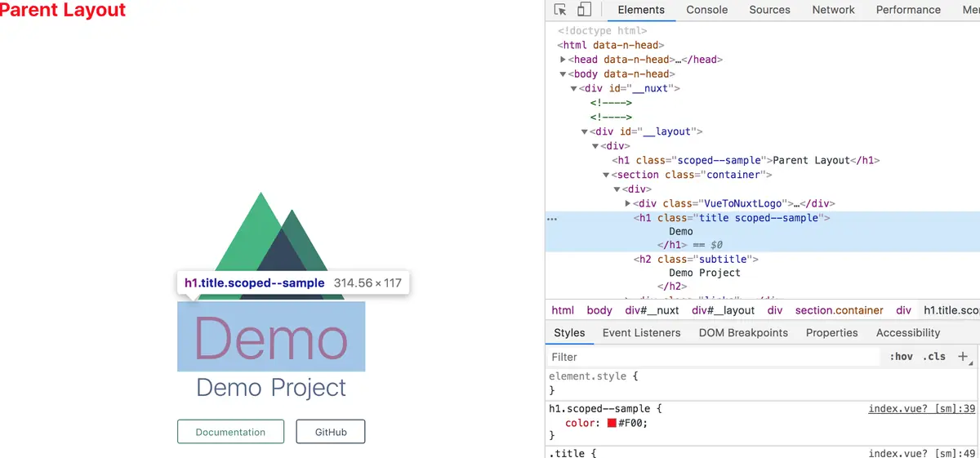Collapse the body data-n-head node
Viewport: 980px width, 458px height.
pyautogui.click(x=563, y=74)
